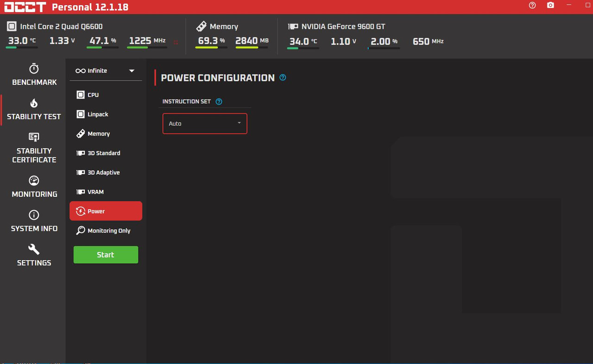The image size is (593, 364).
Task: Go to Stability Test section
Action: click(x=34, y=110)
